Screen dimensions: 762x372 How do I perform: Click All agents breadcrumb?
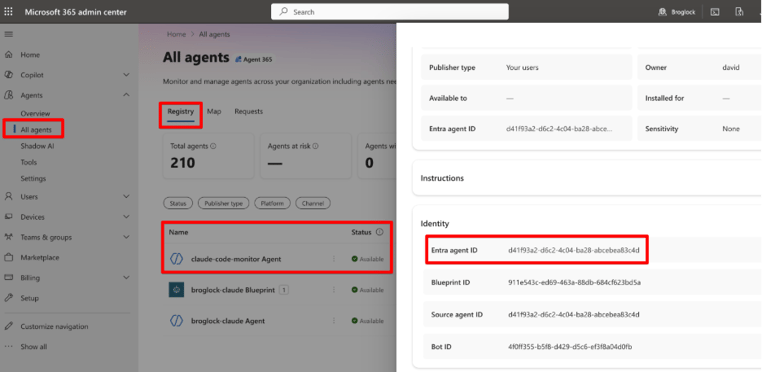(214, 35)
